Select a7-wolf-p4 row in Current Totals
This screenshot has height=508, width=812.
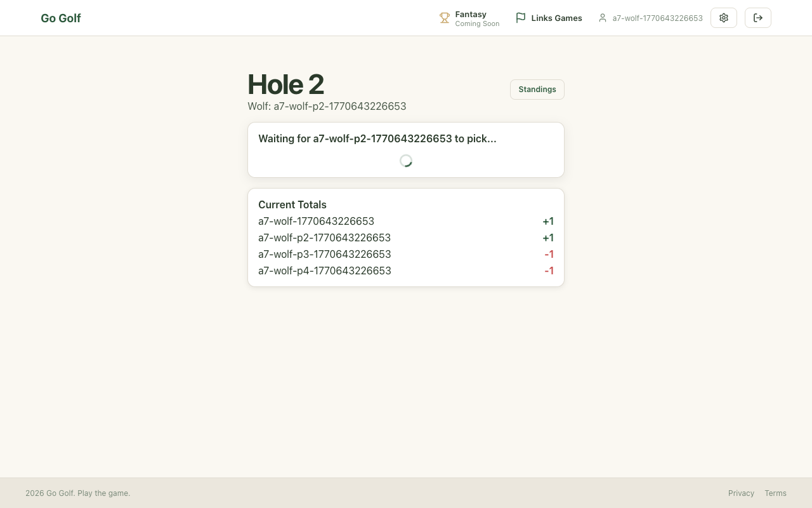[x=324, y=271]
